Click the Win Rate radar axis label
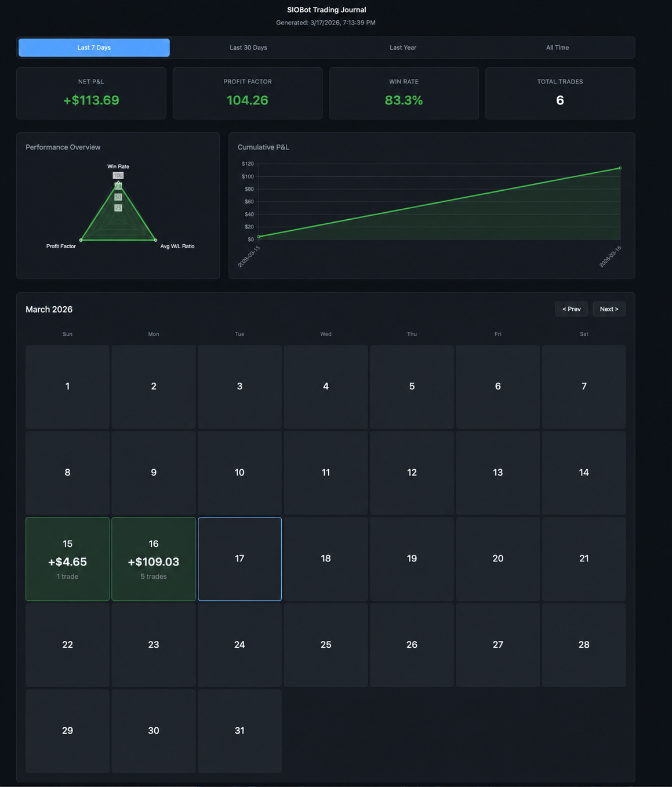The width and height of the screenshot is (672, 787). tap(118, 166)
